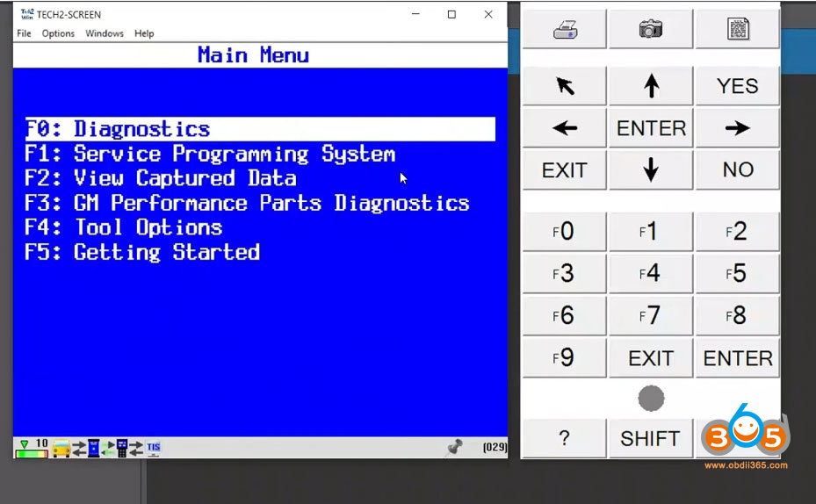Open the File menu

(24, 33)
